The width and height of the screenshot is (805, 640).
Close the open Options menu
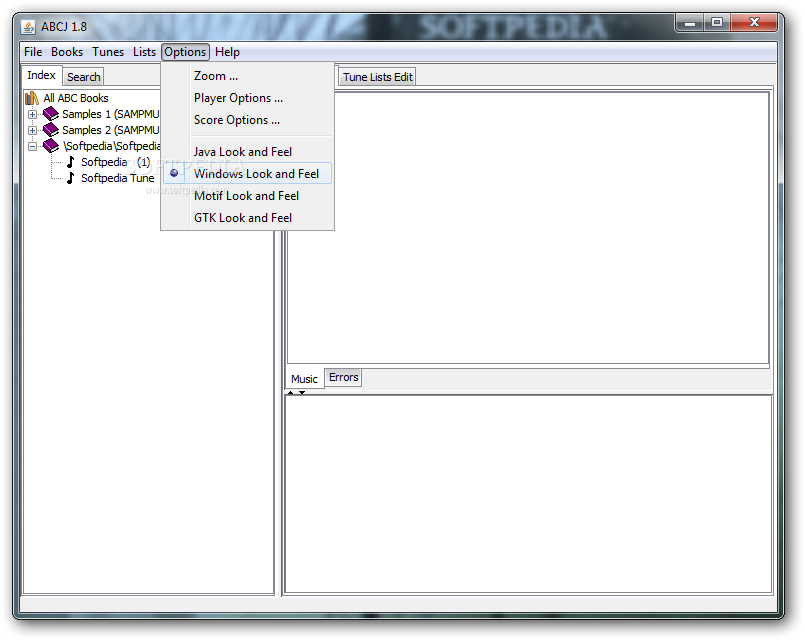(185, 52)
